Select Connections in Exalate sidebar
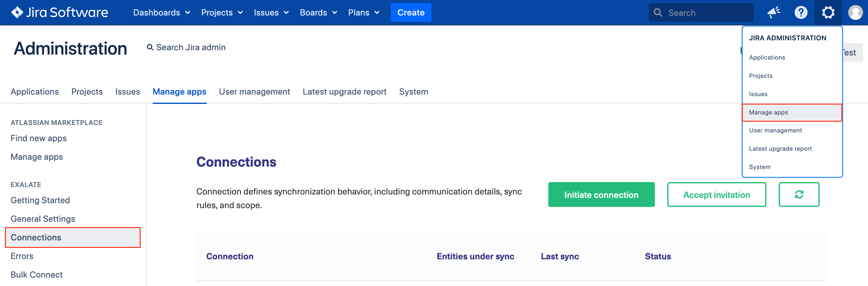The width and height of the screenshot is (868, 286). click(x=73, y=237)
